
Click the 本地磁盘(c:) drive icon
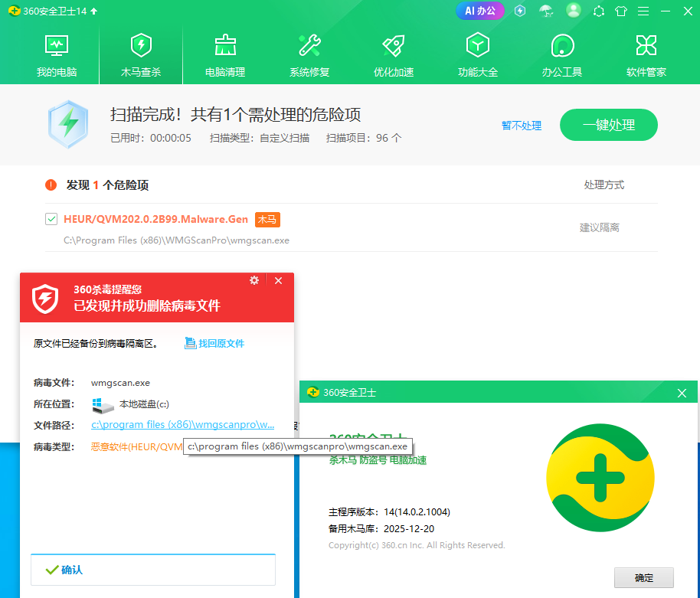pos(103,405)
